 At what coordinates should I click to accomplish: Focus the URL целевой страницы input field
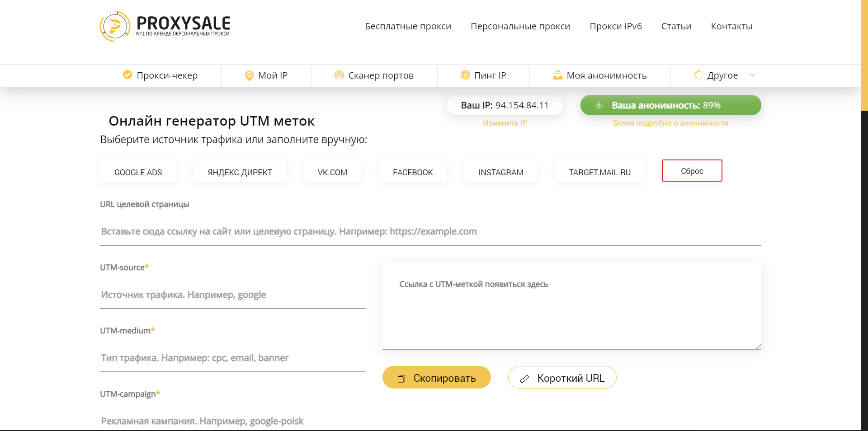pos(430,231)
